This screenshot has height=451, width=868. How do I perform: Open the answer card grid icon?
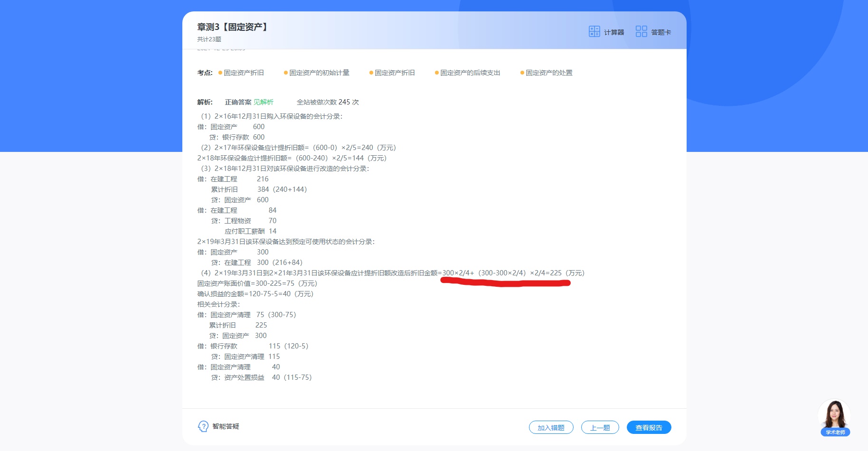[641, 31]
